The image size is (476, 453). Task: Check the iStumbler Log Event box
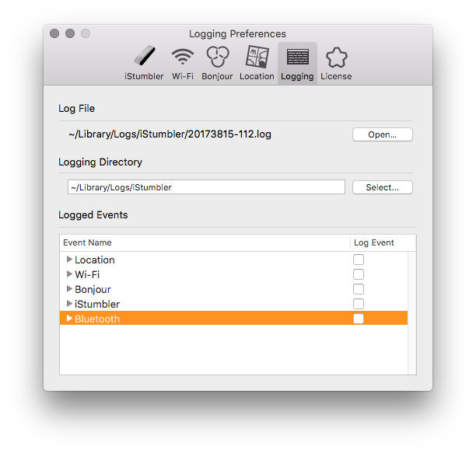click(x=359, y=304)
